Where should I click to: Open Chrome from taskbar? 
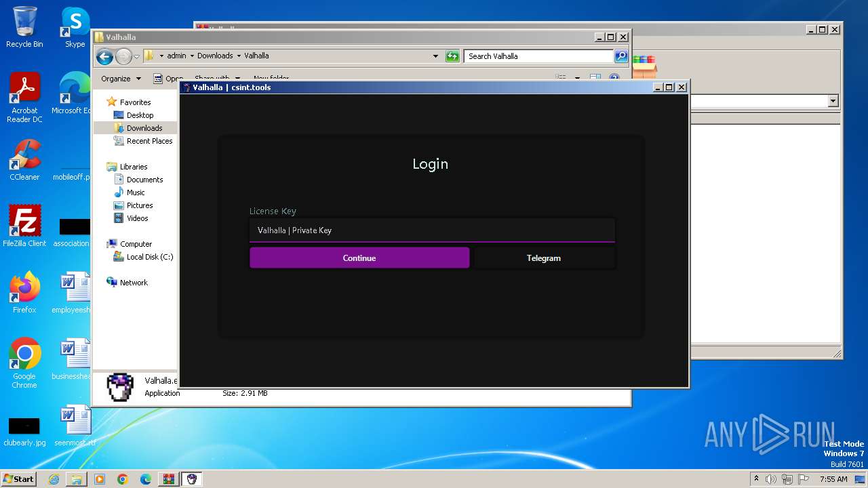point(123,479)
